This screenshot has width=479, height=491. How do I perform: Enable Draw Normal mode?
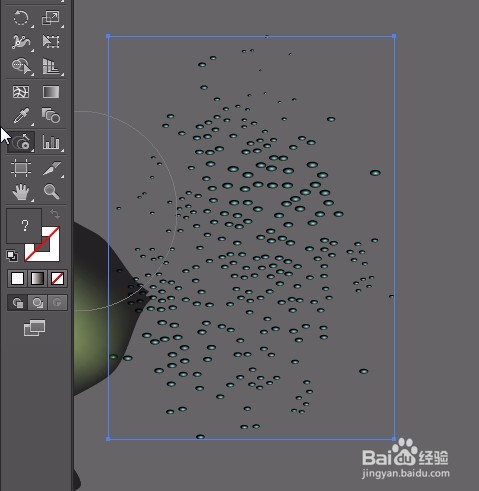18,303
